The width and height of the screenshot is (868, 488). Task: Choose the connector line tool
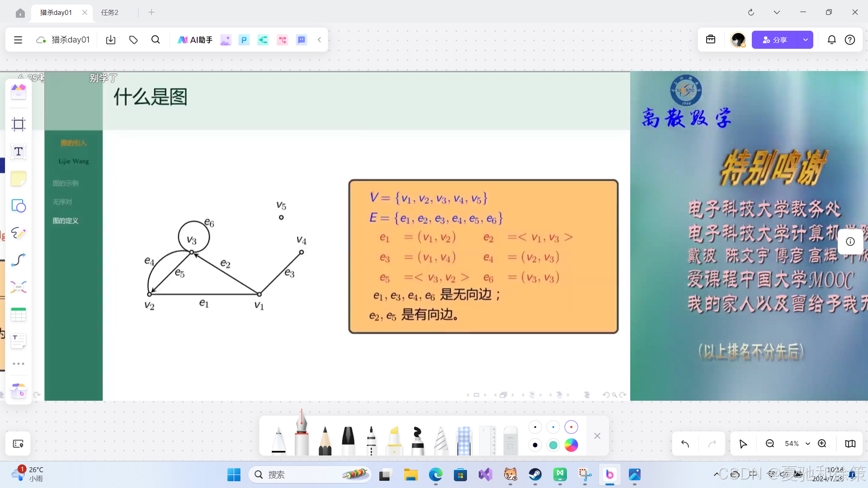[x=19, y=260]
